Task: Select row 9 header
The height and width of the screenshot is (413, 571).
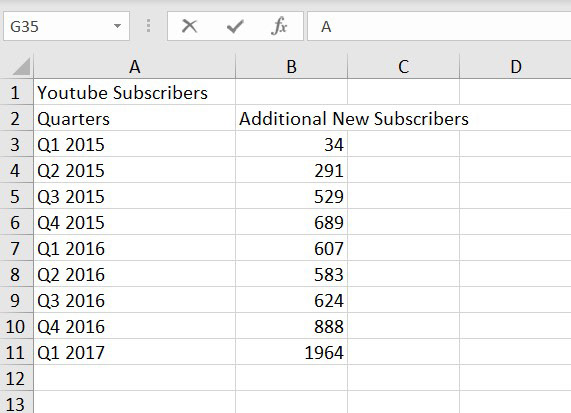Action: (16, 300)
